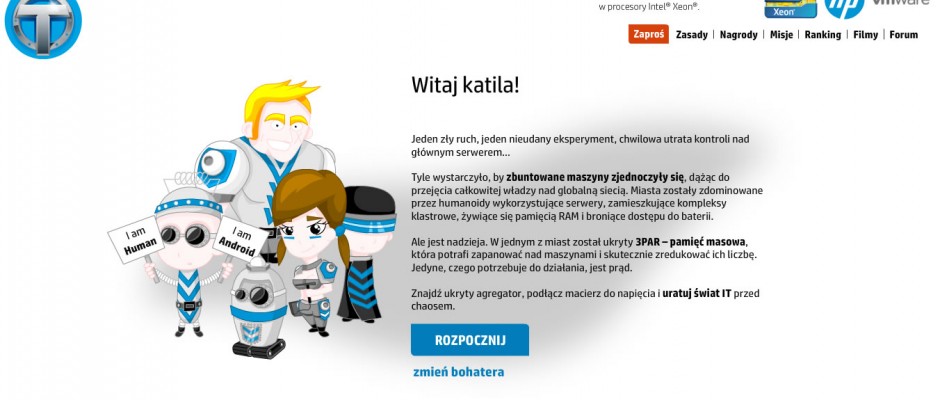
Task: Click the VMware logo
Action: coord(904,4)
